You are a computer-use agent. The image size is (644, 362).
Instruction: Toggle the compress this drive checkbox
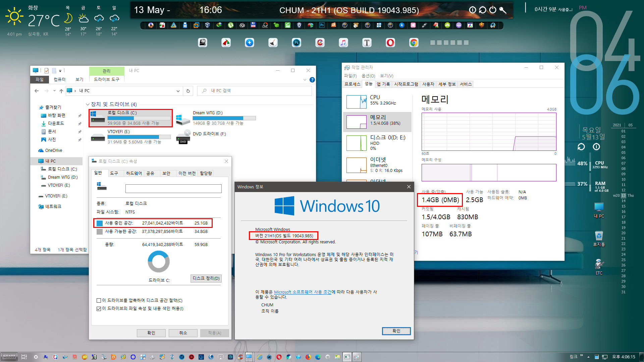99,300
